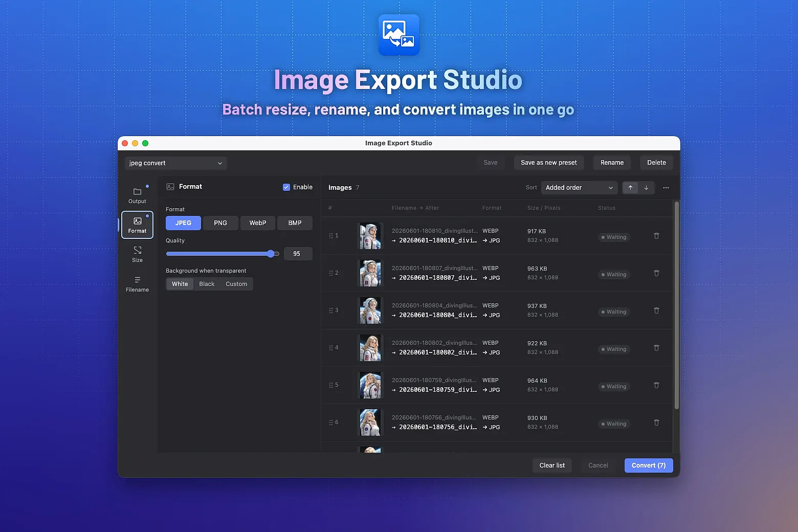Click the Save preset button
The width and height of the screenshot is (798, 532).
coord(491,163)
